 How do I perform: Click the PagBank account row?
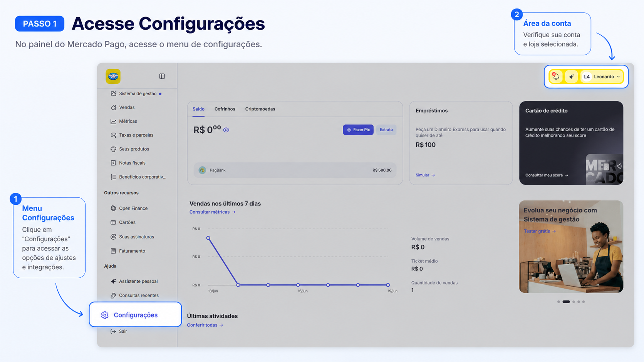coord(295,170)
